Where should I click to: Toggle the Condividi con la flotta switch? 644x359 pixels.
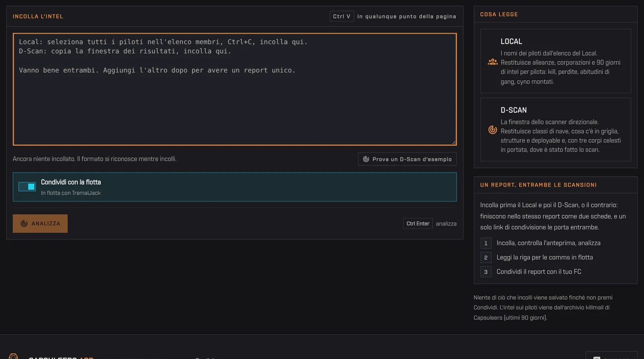pyautogui.click(x=27, y=187)
